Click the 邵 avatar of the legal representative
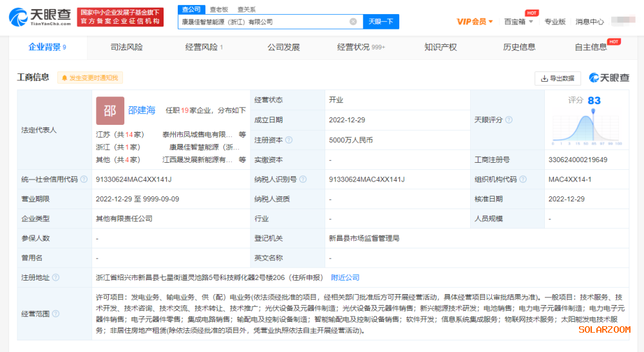 pos(110,111)
